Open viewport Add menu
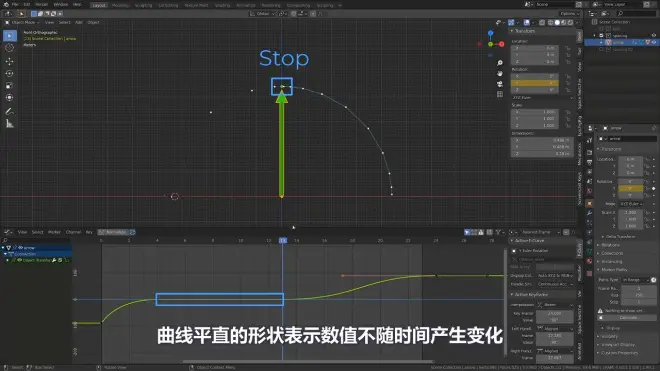This screenshot has height=371, width=660. (x=79, y=22)
